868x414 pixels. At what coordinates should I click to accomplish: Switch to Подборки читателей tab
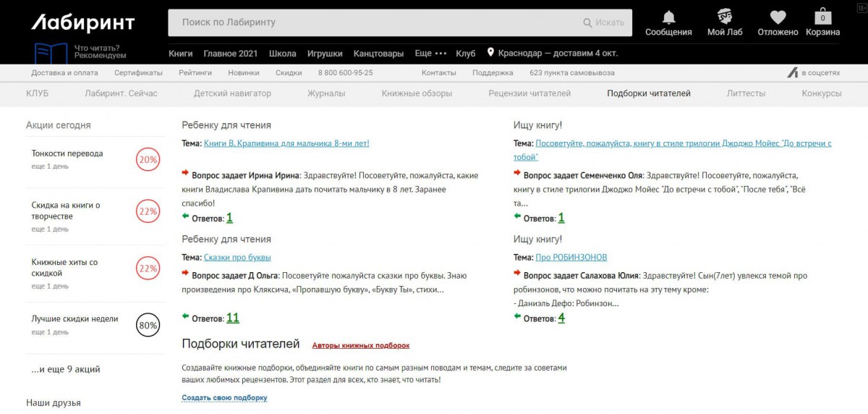click(x=649, y=93)
